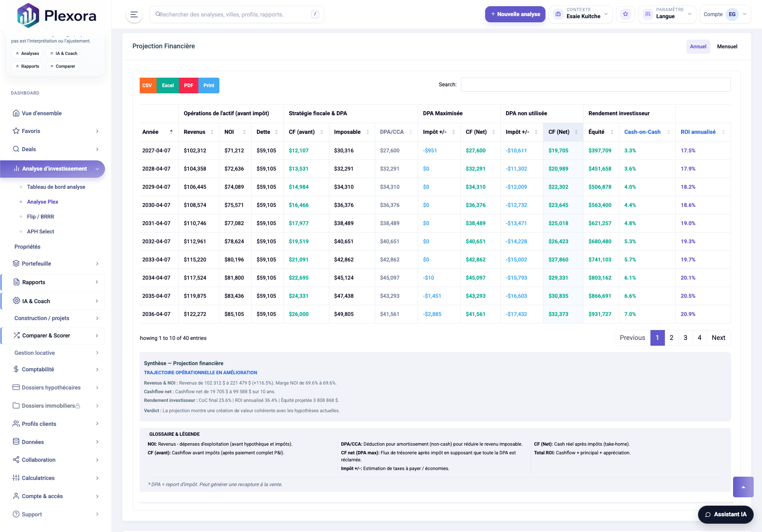The width and height of the screenshot is (762, 532).
Task: Select the Favoris star icon in sidebar
Action: tap(16, 131)
